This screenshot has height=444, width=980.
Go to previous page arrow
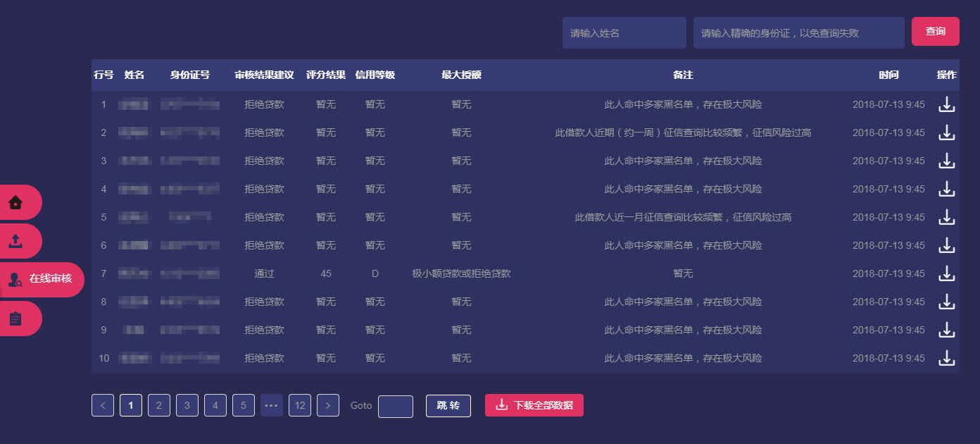point(103,405)
